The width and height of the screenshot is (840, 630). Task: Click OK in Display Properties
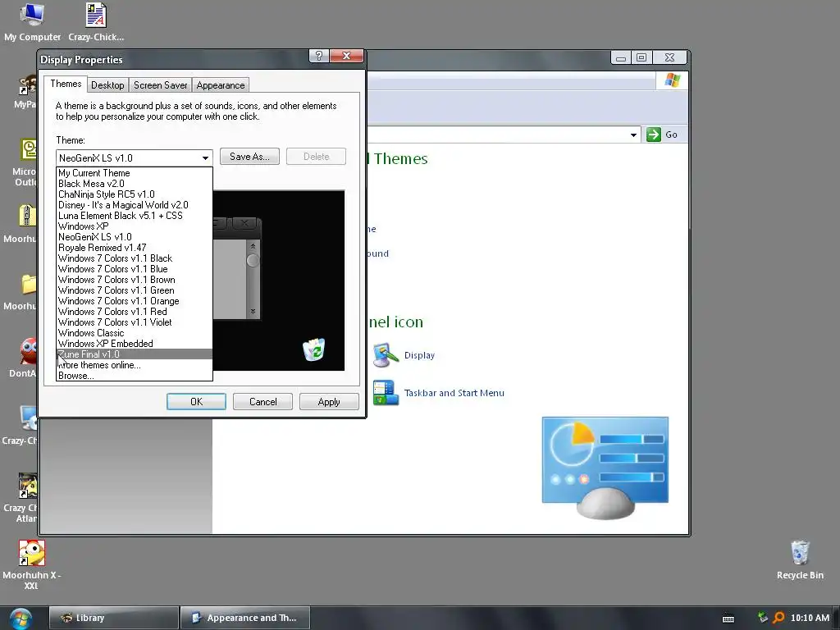tap(196, 402)
